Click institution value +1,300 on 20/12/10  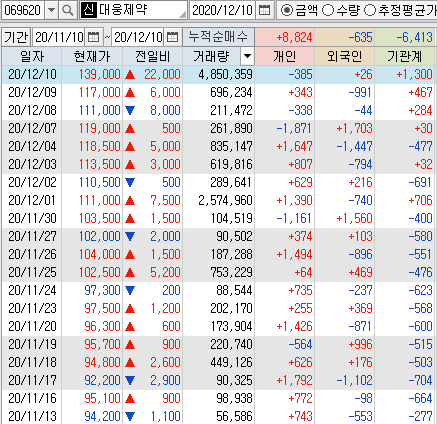(x=414, y=74)
